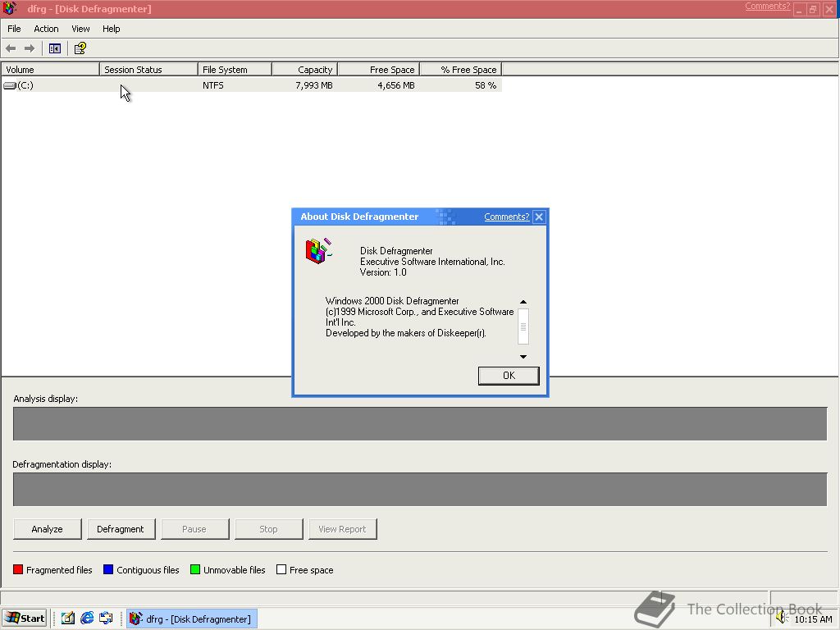Click the Analyze button

pyautogui.click(x=47, y=529)
